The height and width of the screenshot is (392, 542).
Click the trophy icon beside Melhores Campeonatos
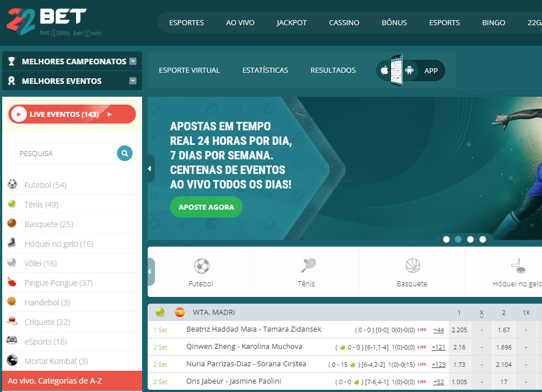(11, 61)
